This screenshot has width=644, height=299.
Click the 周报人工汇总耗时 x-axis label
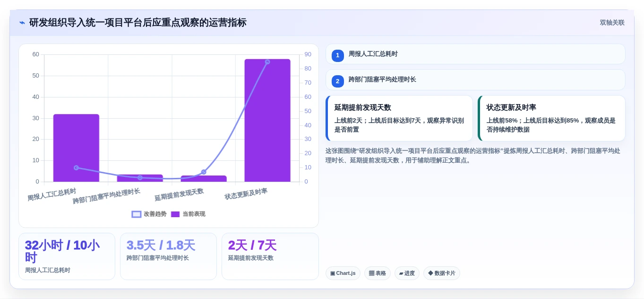(52, 194)
